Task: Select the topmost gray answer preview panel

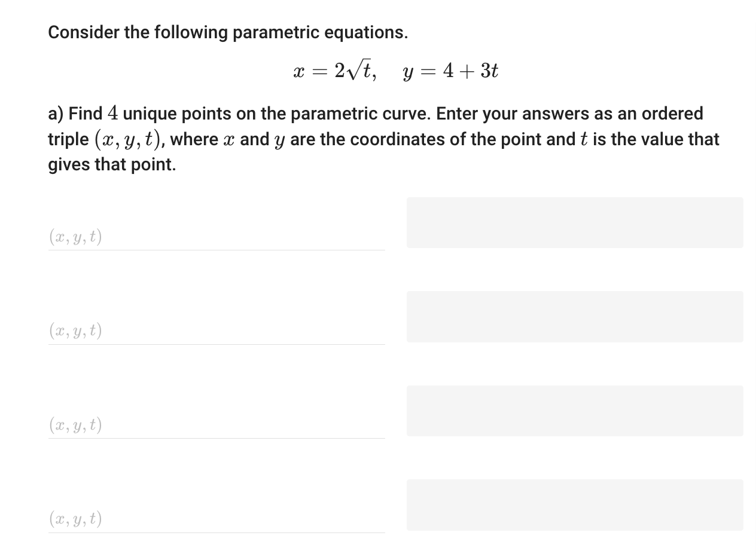Action: 574,222
